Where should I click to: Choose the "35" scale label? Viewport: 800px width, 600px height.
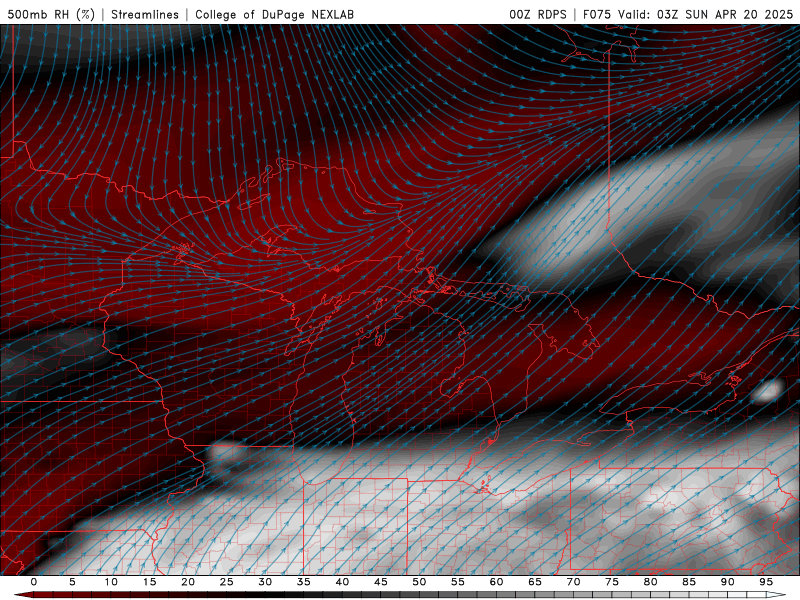pyautogui.click(x=304, y=582)
